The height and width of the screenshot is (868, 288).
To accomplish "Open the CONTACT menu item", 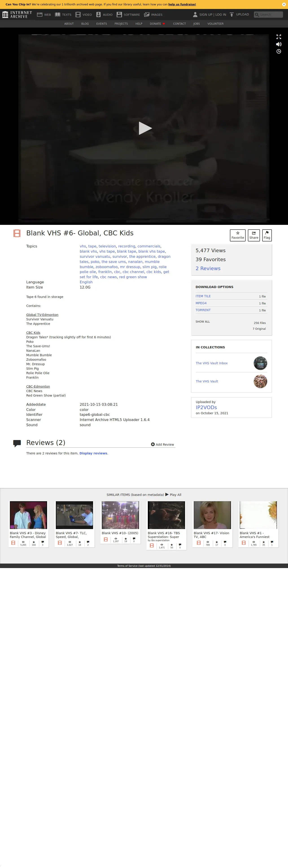I will [179, 24].
